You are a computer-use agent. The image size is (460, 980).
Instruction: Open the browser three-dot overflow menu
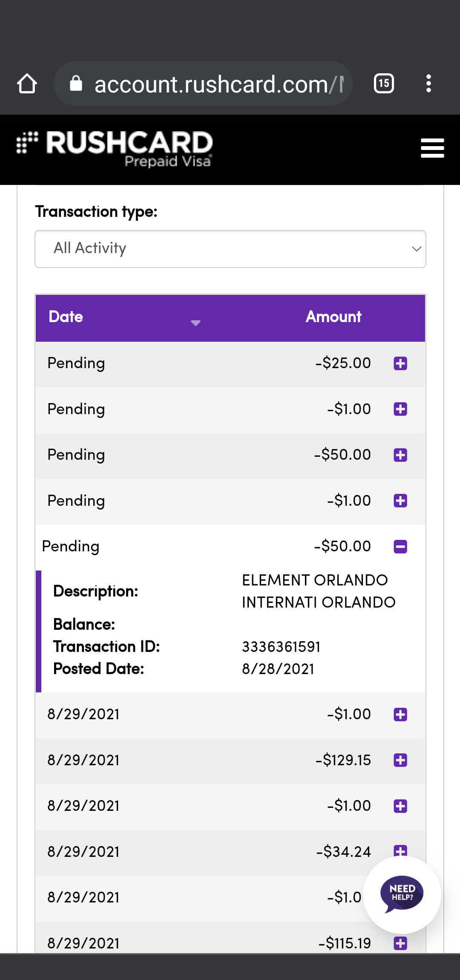tap(428, 84)
